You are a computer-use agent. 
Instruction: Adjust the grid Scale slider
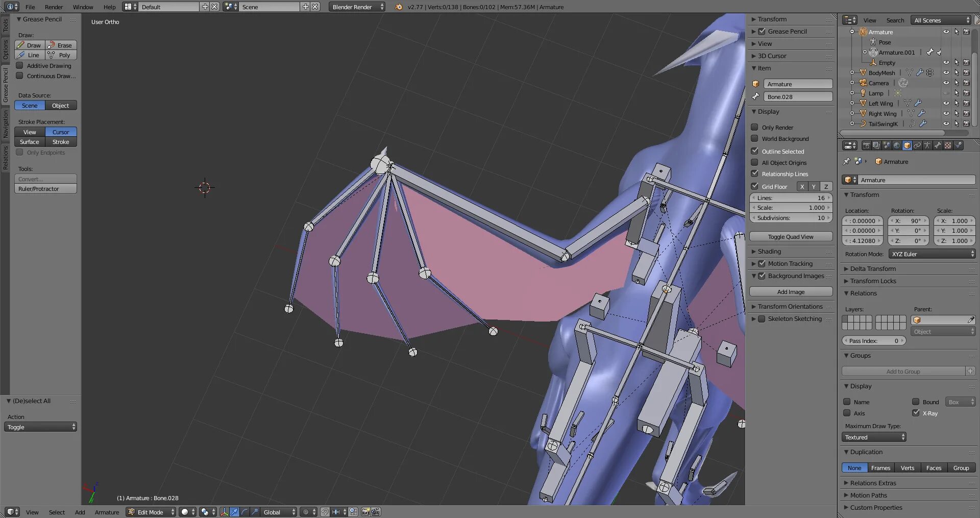[791, 208]
